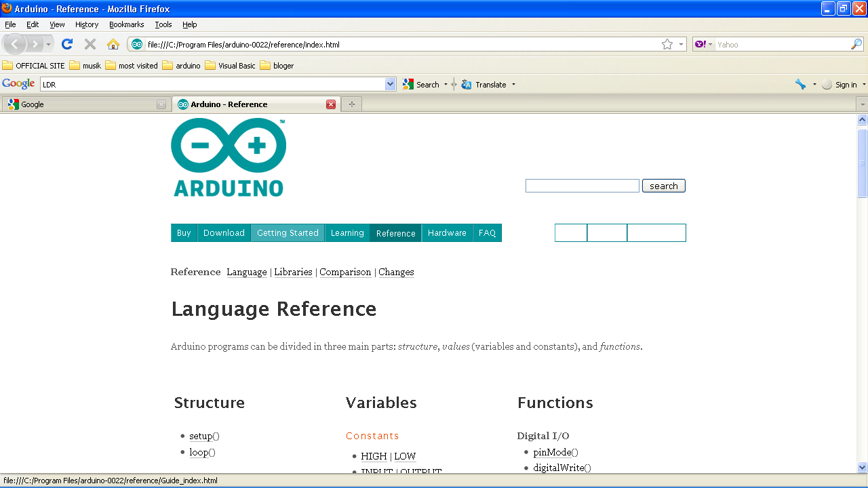Open the OFFICIAL SITE bookmark folder
Viewport: 868px width, 488px height.
[x=34, y=66]
